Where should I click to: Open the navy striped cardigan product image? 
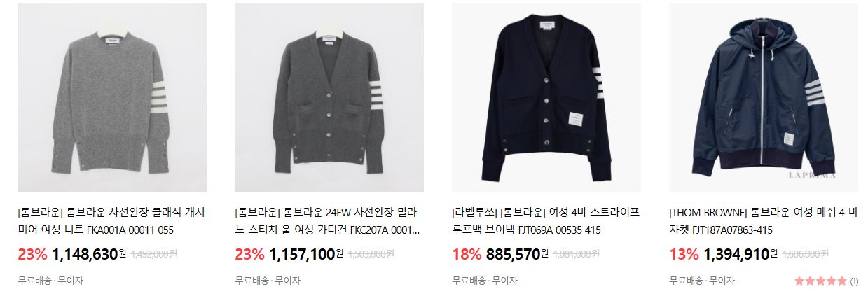[x=546, y=98]
